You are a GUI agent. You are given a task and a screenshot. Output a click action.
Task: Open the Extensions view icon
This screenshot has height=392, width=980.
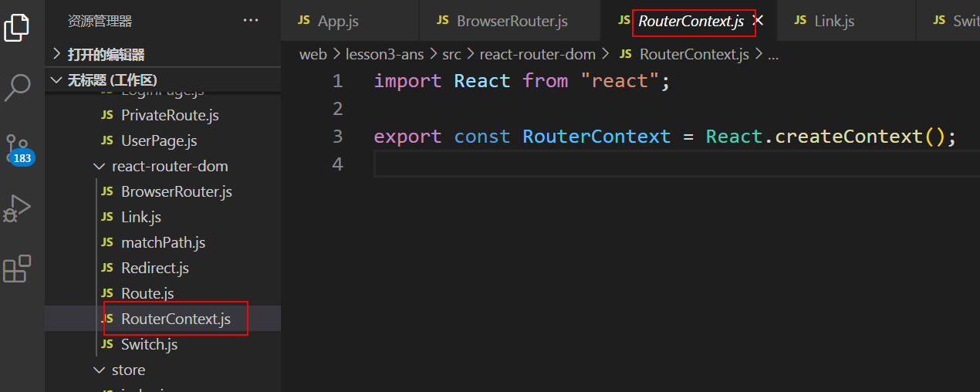point(17,269)
